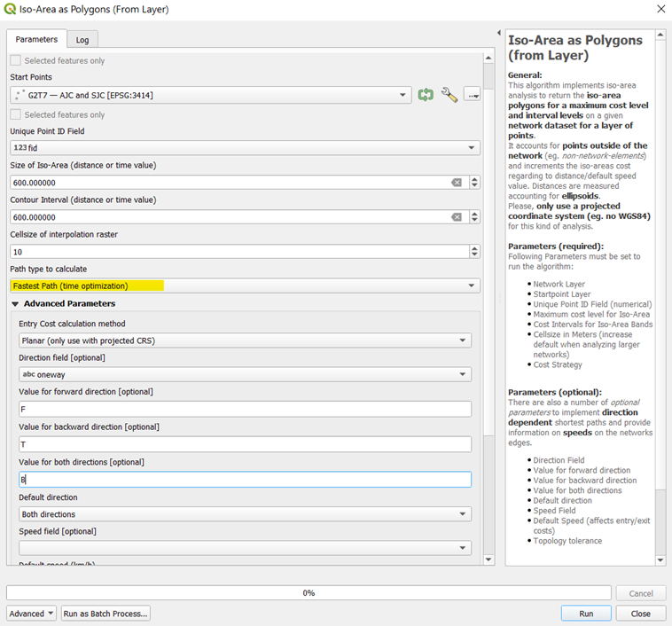This screenshot has height=626, width=672.
Task: Click the Size of Iso-Area spinner arrows
Action: coord(474,183)
